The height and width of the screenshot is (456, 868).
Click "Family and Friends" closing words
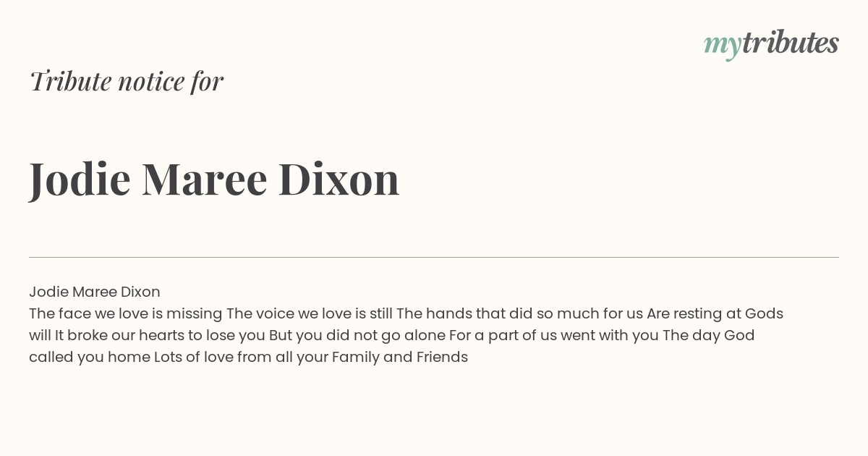[x=400, y=357]
